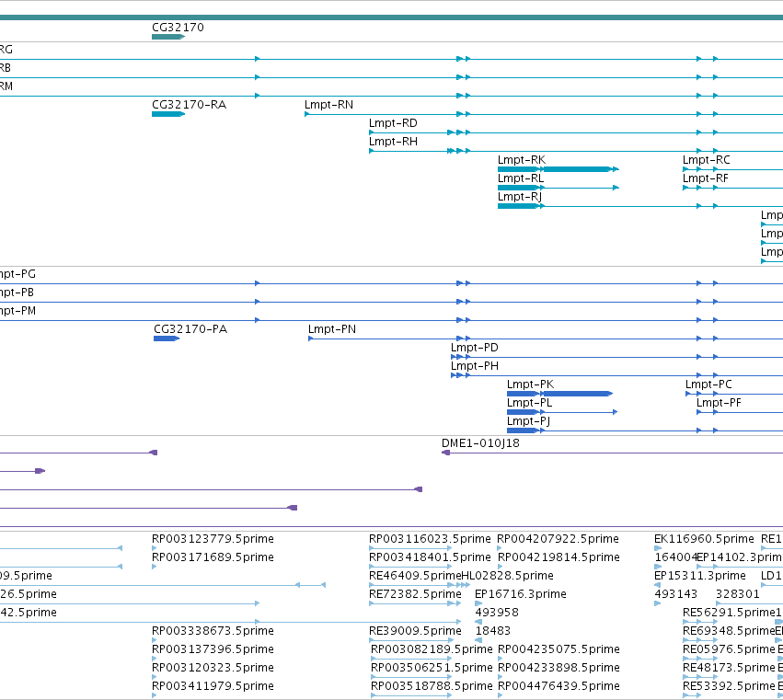Click the Lmpt-PF protein label
Screen dimensions: 783x700
(719, 404)
